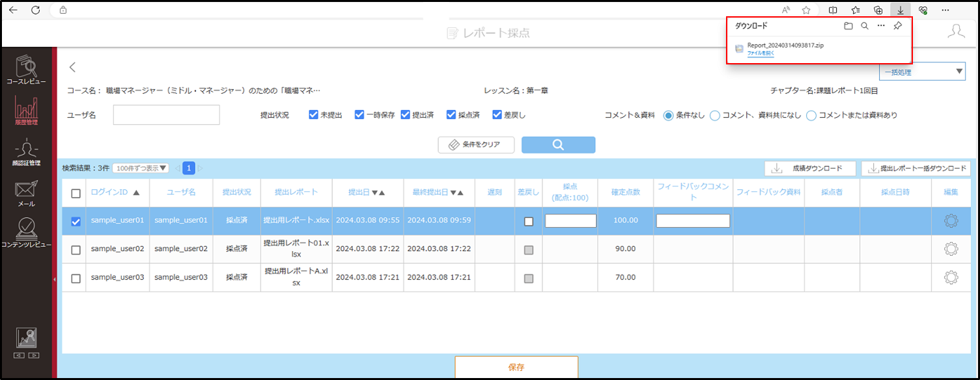The image size is (980, 380).
Task: Open edit gear for sample_user03
Action: point(951,277)
